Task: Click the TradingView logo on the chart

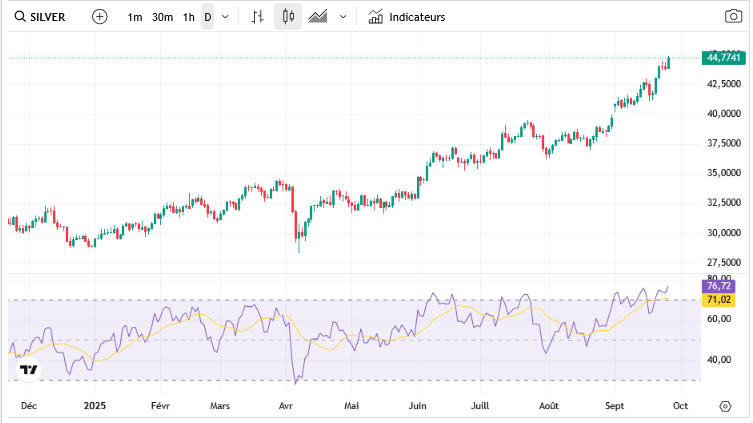Action: [x=29, y=370]
